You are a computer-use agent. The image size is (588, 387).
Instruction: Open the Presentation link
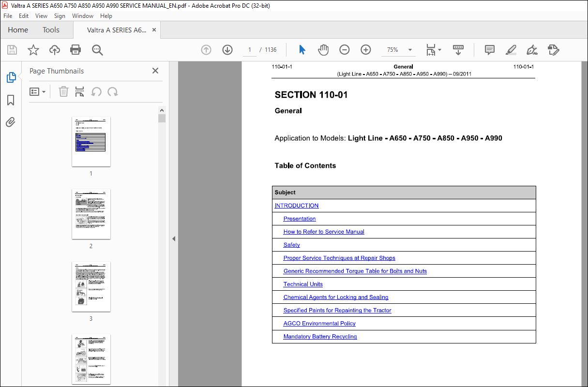pyautogui.click(x=300, y=219)
